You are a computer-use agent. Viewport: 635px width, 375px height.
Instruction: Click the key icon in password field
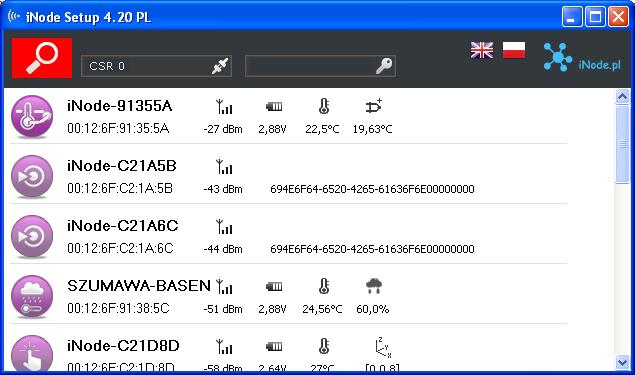[384, 66]
